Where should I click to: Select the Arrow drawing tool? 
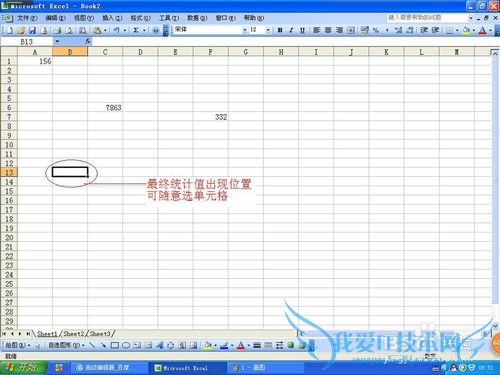click(x=103, y=345)
